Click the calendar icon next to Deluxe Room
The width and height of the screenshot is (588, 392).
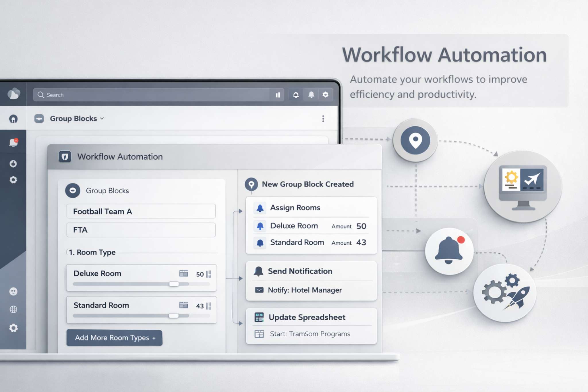(x=185, y=274)
